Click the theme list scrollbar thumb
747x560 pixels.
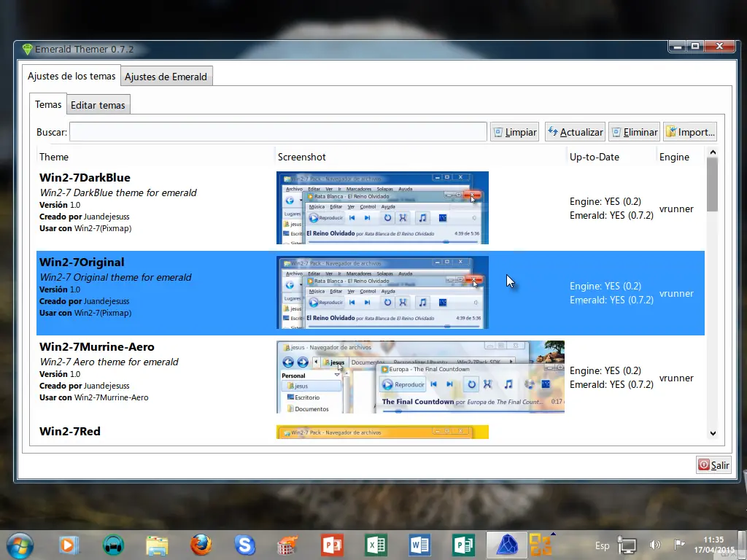[713, 184]
